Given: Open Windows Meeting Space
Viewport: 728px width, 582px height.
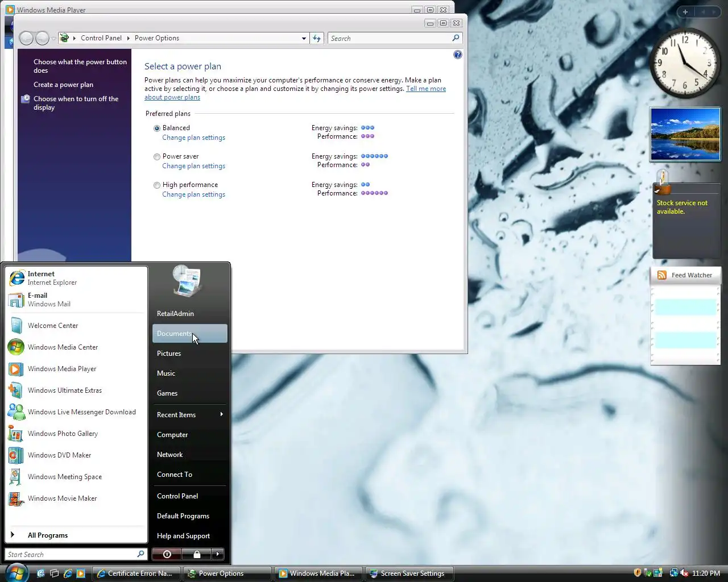Looking at the screenshot, I should pos(76,477).
